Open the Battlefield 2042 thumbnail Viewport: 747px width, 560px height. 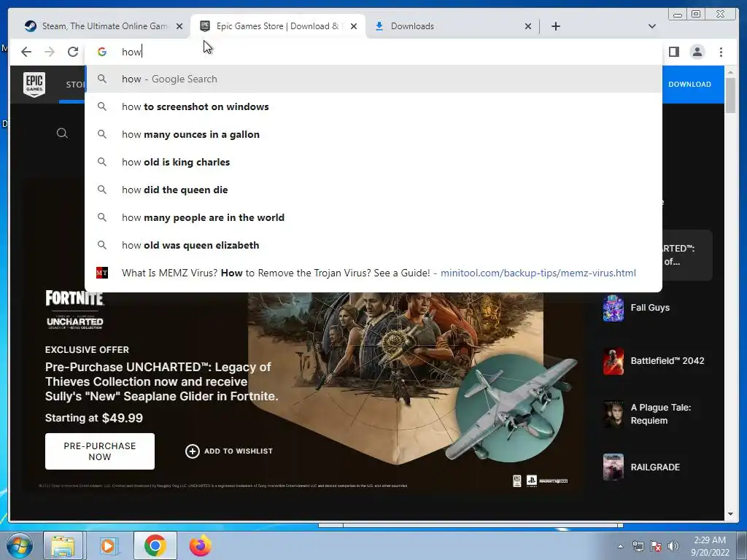[x=613, y=361]
